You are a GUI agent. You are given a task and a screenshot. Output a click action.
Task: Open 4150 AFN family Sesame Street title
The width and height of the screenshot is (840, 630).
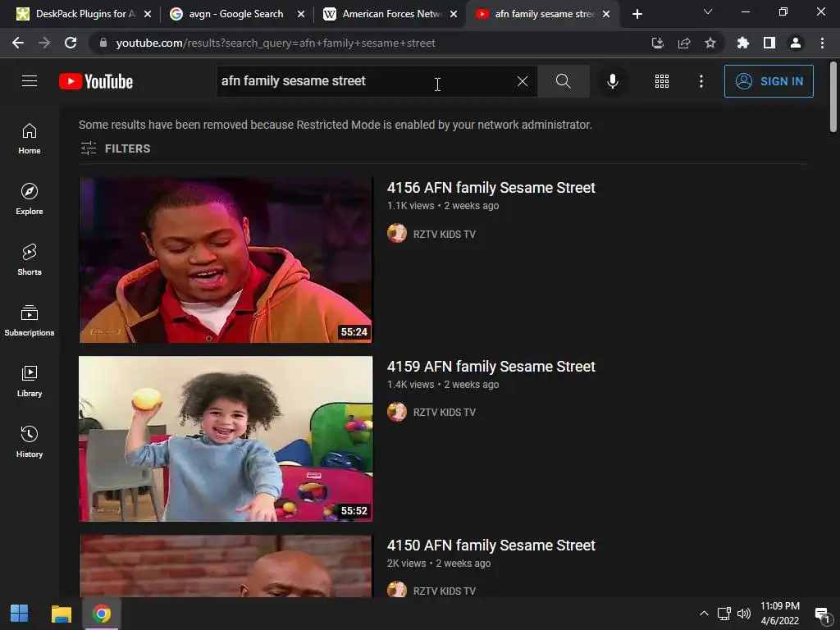pos(491,546)
